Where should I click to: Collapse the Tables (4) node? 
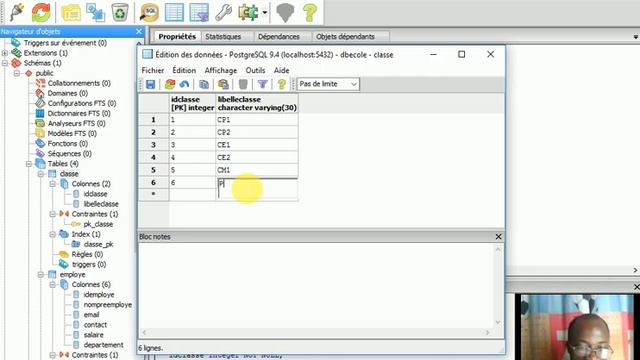pyautogui.click(x=29, y=164)
